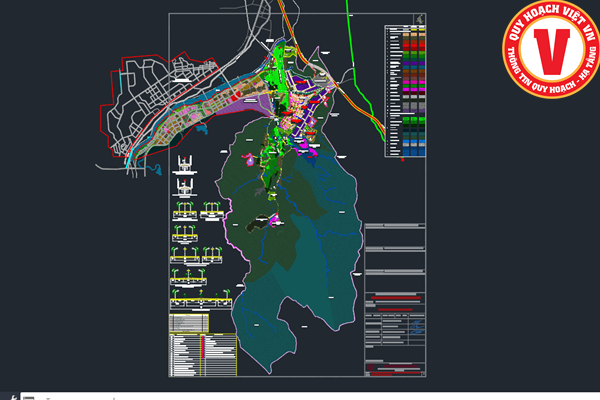Click the yellow-bordered table at bottom left
The width and height of the screenshot is (600, 400).
click(x=189, y=323)
